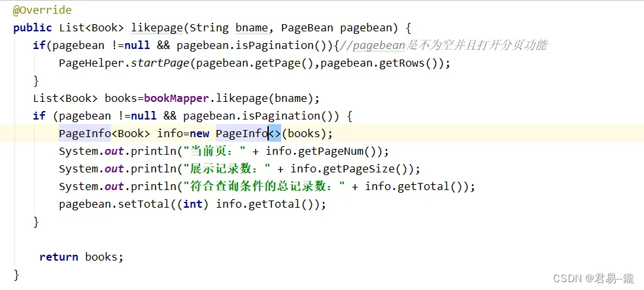Click the (int) cast keyword

click(x=193, y=204)
